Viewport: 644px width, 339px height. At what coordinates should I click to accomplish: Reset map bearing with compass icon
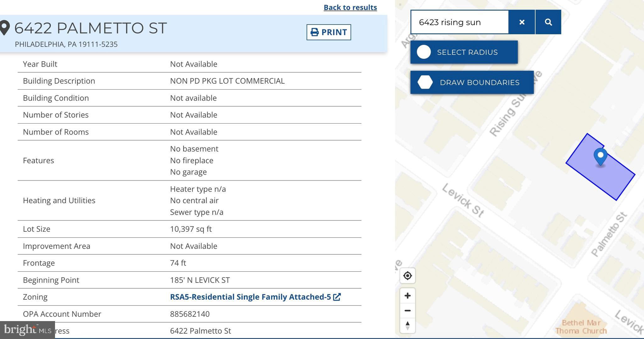pos(408,325)
